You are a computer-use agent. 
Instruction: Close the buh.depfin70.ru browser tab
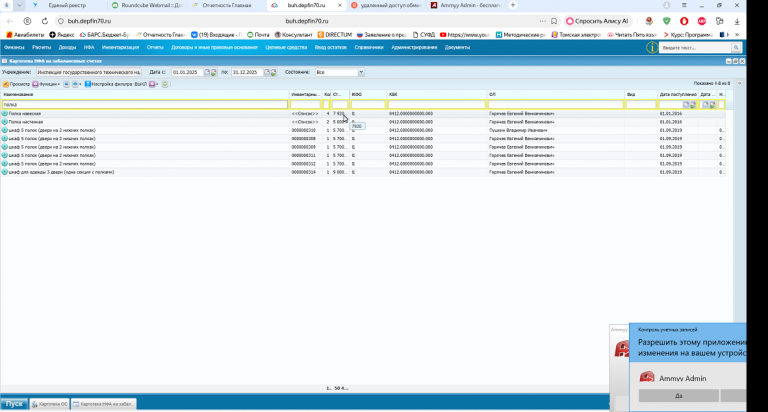340,5
